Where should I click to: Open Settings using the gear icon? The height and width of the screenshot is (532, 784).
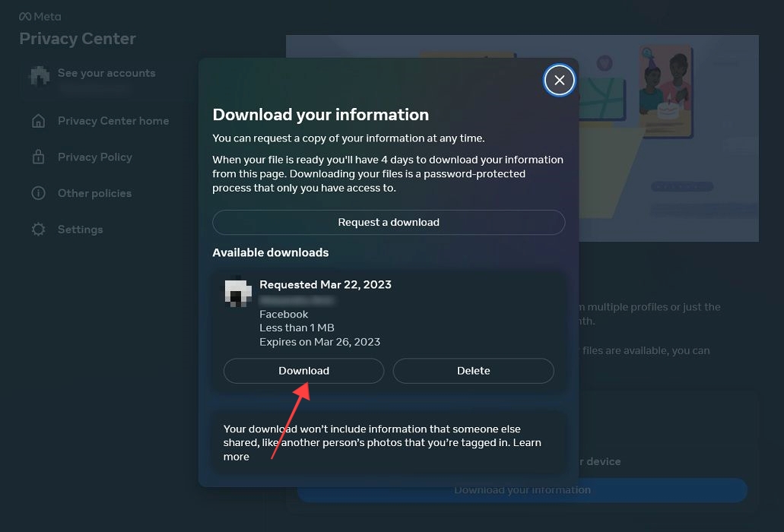tap(39, 229)
